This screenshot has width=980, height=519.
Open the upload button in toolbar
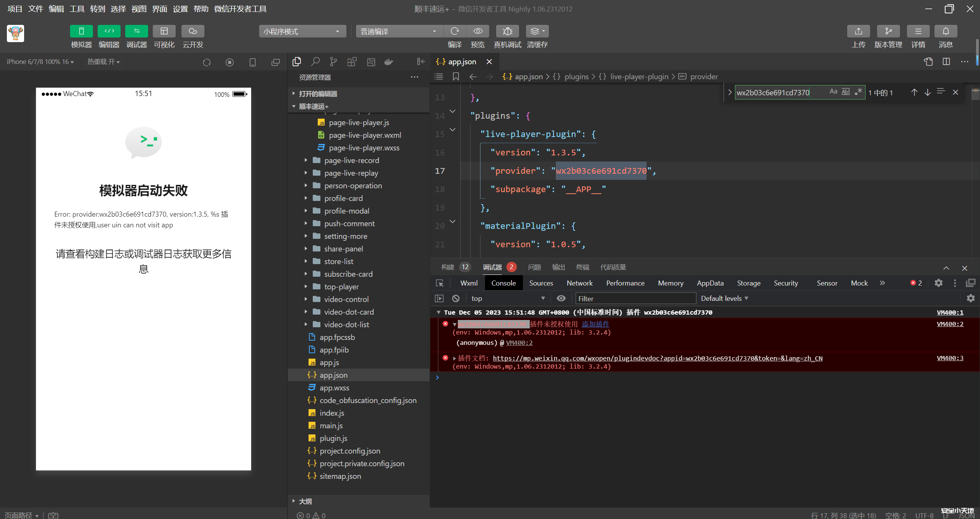[x=858, y=31]
